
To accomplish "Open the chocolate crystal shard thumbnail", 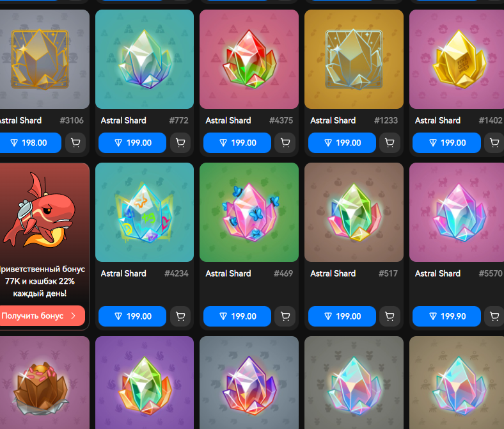I will coord(44,383).
